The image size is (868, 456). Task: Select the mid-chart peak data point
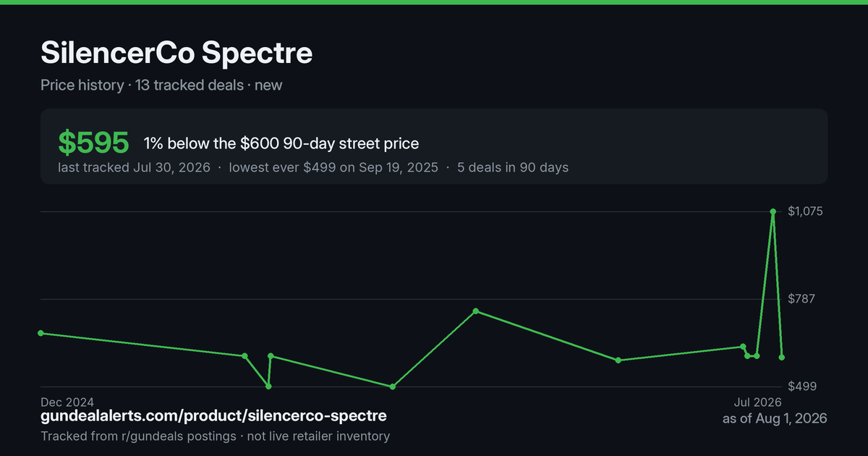(x=475, y=311)
